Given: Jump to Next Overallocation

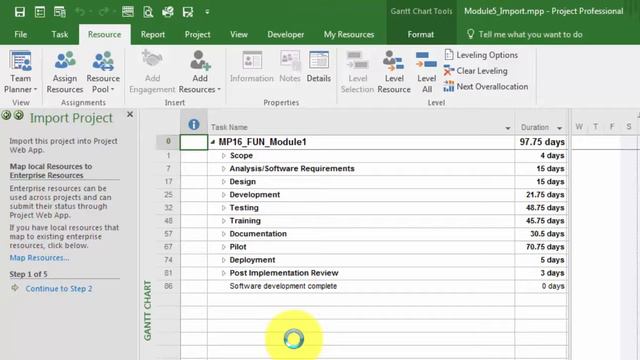Looking at the screenshot, I should click(x=486, y=87).
